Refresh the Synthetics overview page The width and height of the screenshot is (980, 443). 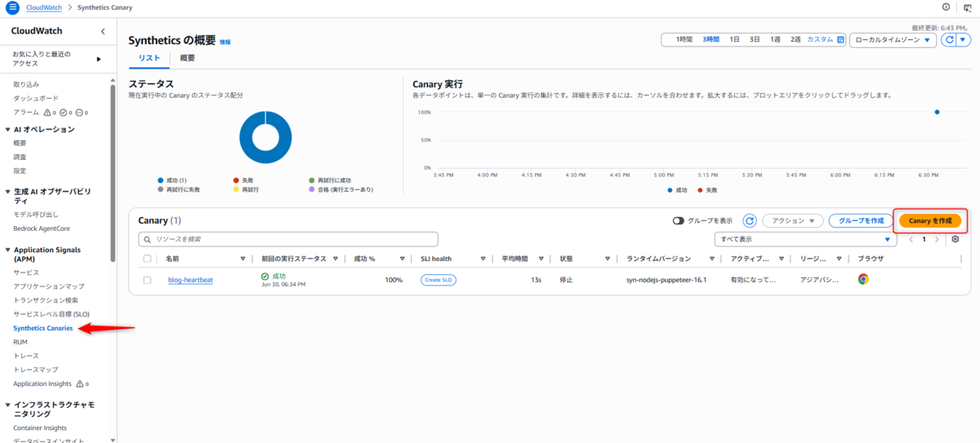point(949,40)
